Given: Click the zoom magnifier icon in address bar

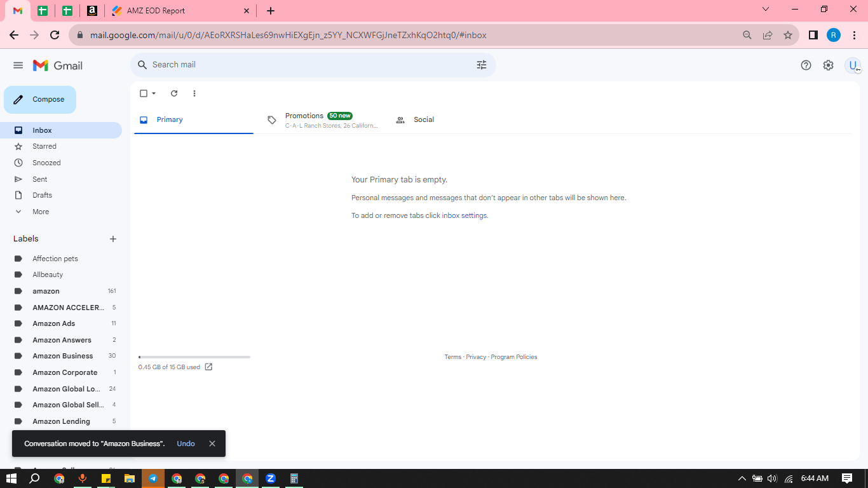Looking at the screenshot, I should click(747, 35).
